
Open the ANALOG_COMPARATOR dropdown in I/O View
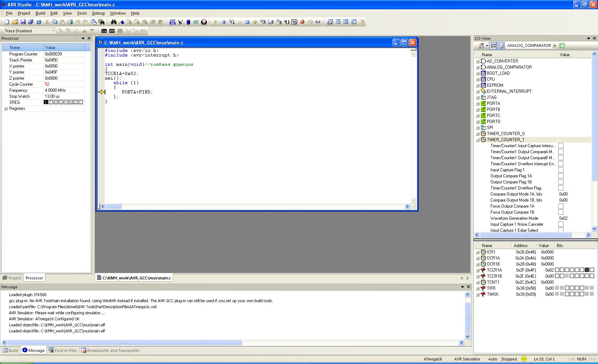tap(554, 45)
